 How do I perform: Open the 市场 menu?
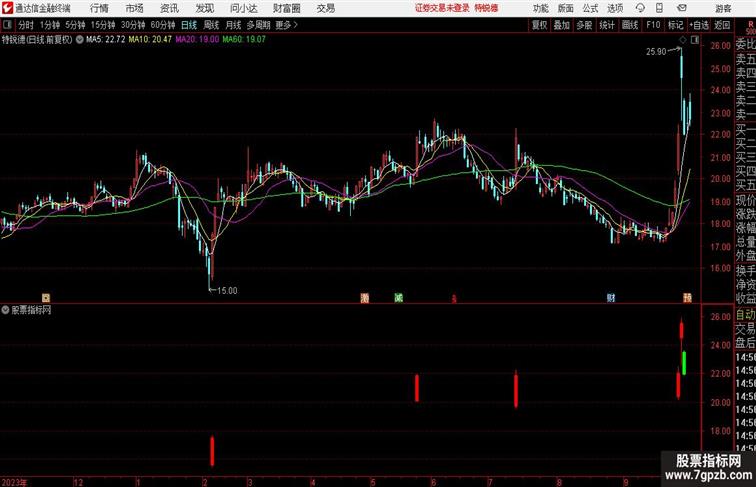point(134,8)
